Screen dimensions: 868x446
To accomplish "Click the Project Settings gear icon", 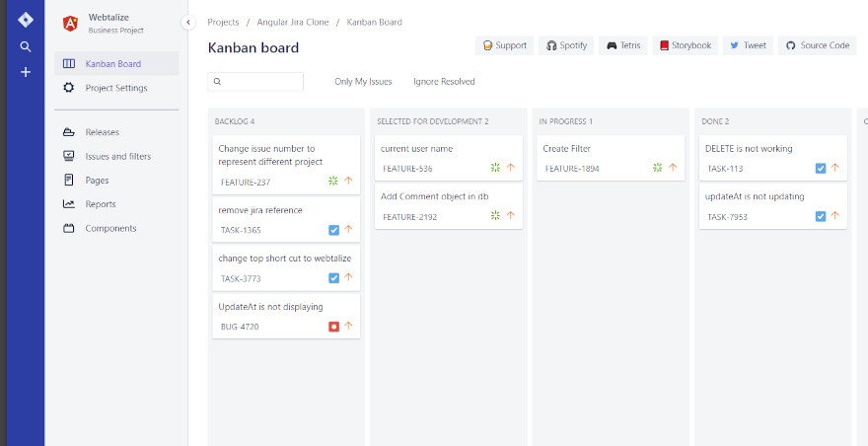I will click(69, 88).
